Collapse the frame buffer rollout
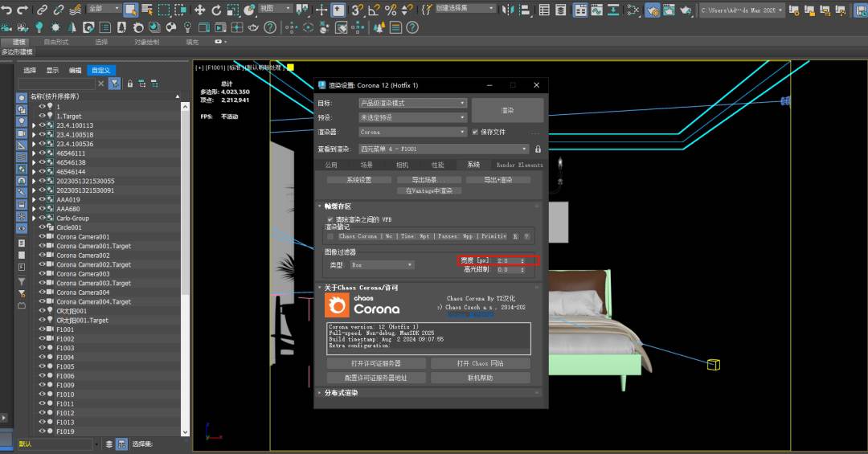 click(319, 206)
